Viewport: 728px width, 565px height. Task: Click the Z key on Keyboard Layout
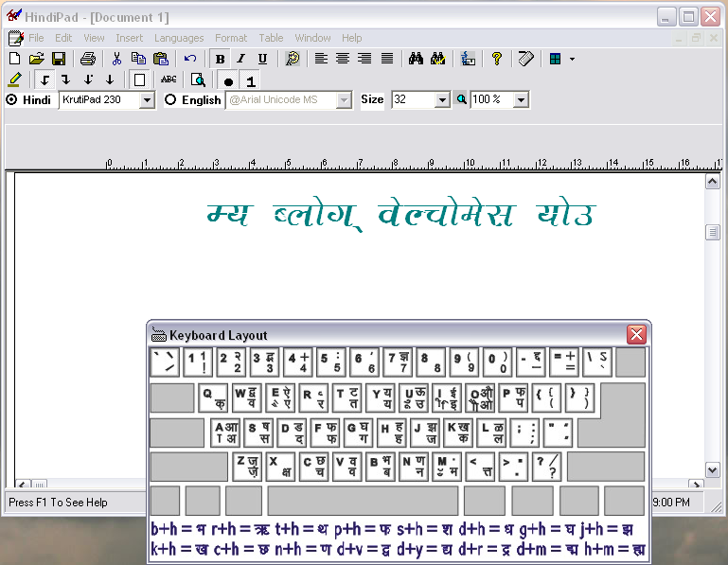click(247, 467)
